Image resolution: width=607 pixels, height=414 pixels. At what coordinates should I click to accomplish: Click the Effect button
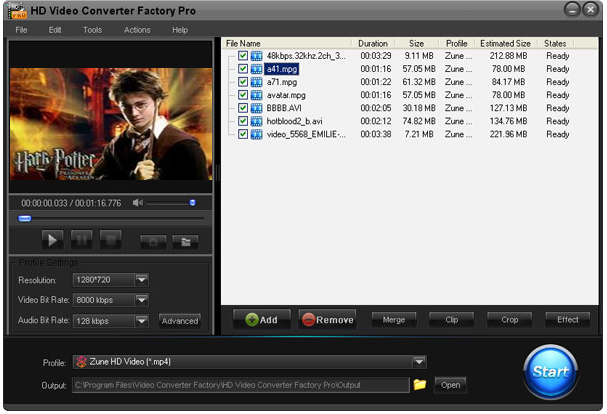click(x=568, y=320)
